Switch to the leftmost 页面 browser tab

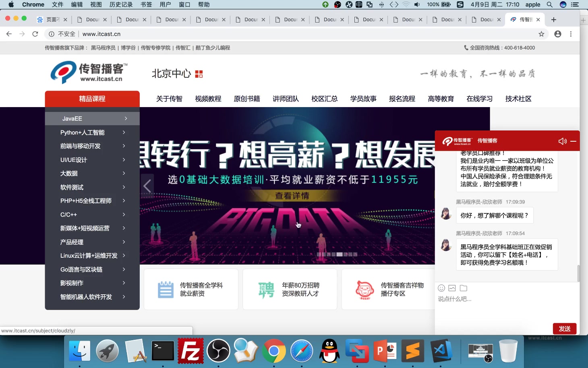[52, 19]
